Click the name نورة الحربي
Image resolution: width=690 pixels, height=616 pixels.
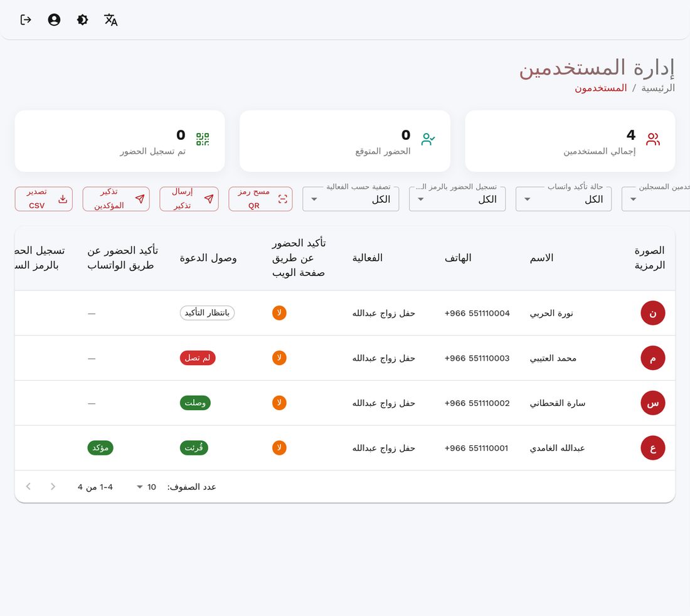pos(551,313)
